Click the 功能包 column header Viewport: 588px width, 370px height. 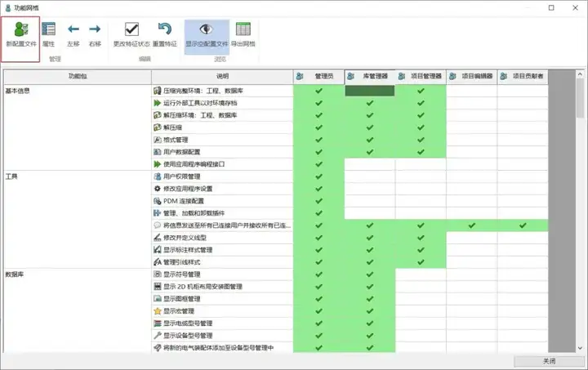click(78, 77)
